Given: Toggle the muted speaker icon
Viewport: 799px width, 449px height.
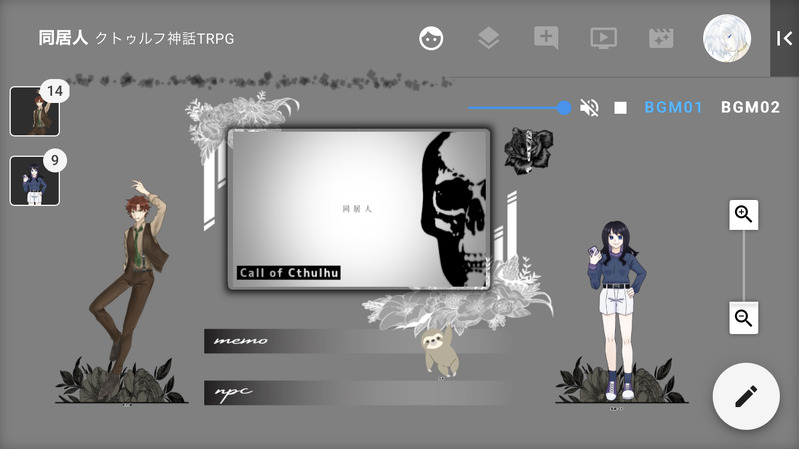Looking at the screenshot, I should pyautogui.click(x=589, y=108).
